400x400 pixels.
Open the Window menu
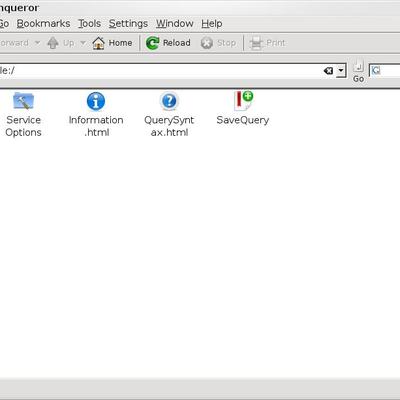point(175,24)
